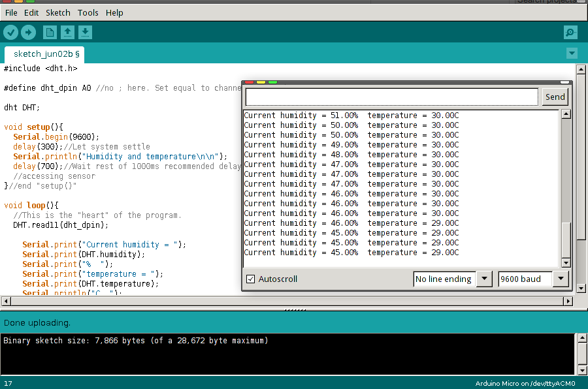Click the editor horizontal scroll-right arrow
The width and height of the screenshot is (588, 389).
click(568, 301)
